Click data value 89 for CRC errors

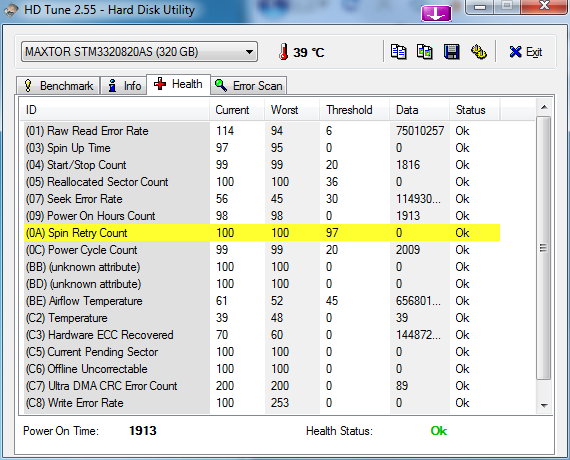click(x=402, y=386)
